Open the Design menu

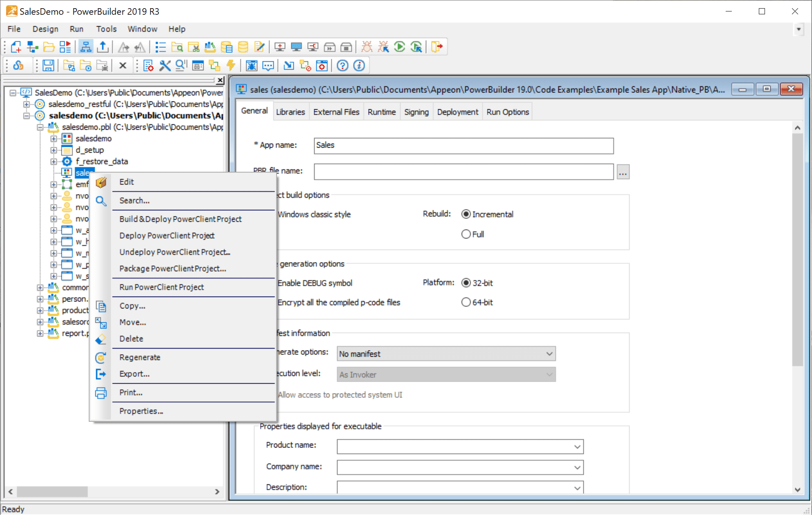(45, 29)
